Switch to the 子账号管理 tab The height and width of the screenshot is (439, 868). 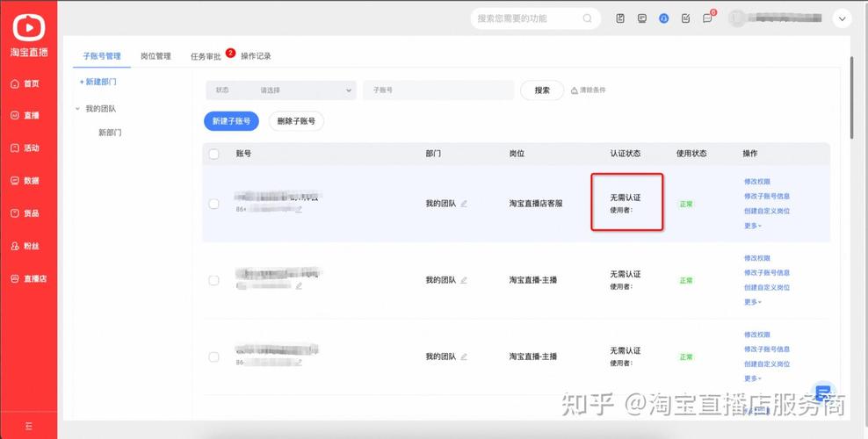coord(102,56)
